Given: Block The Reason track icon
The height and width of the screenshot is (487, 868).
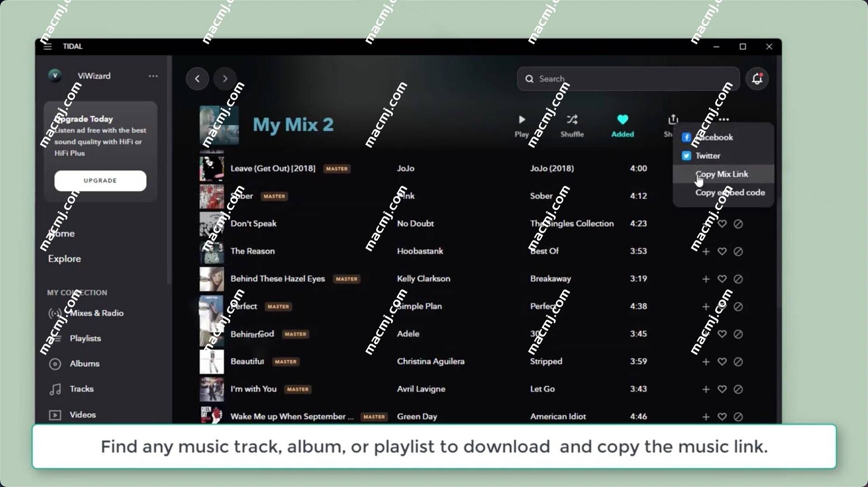Looking at the screenshot, I should point(738,251).
